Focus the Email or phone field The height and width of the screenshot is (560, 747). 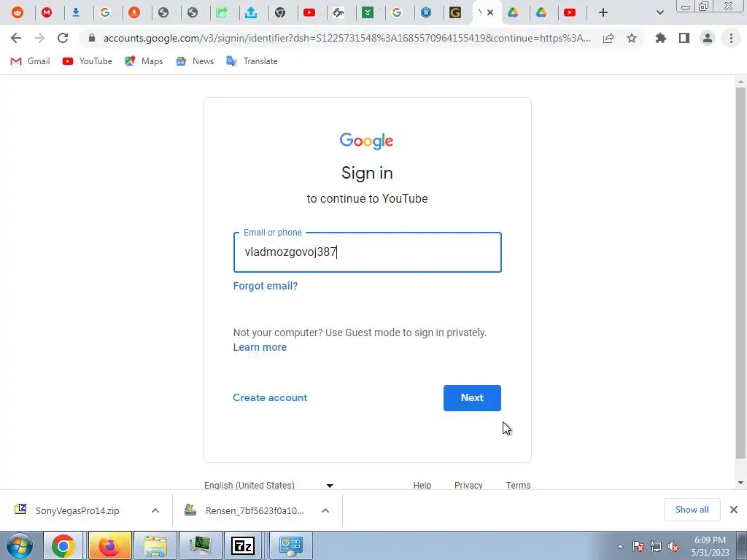click(x=368, y=252)
